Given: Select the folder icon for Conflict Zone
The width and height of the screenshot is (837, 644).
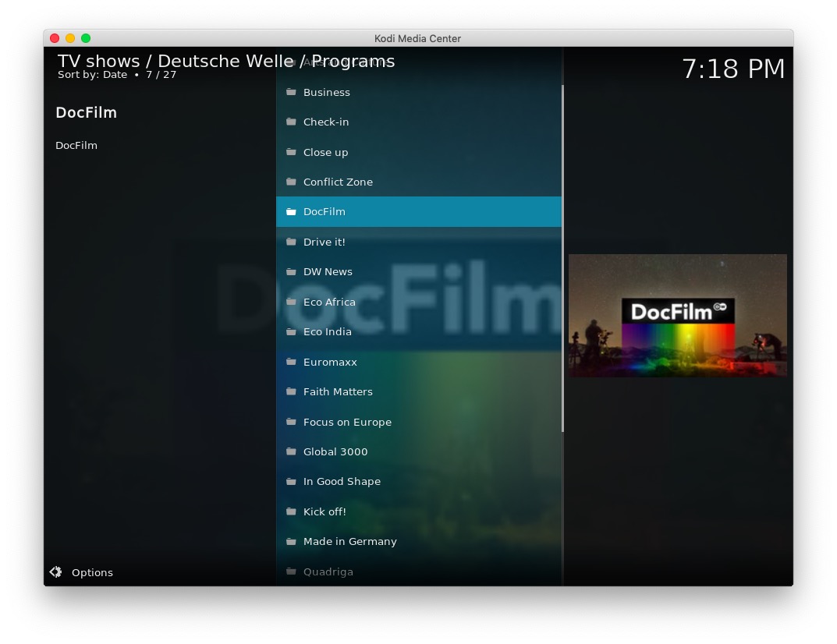Looking at the screenshot, I should [x=291, y=182].
